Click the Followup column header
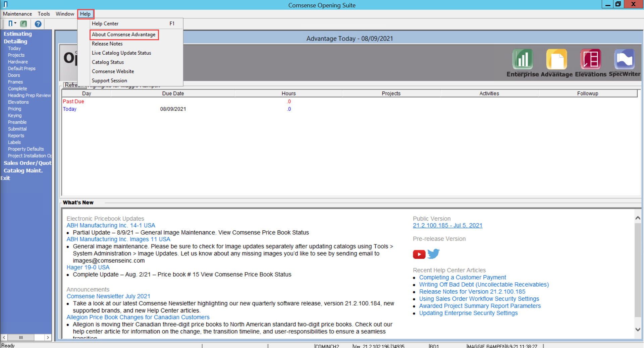This screenshot has height=348, width=644. [588, 94]
